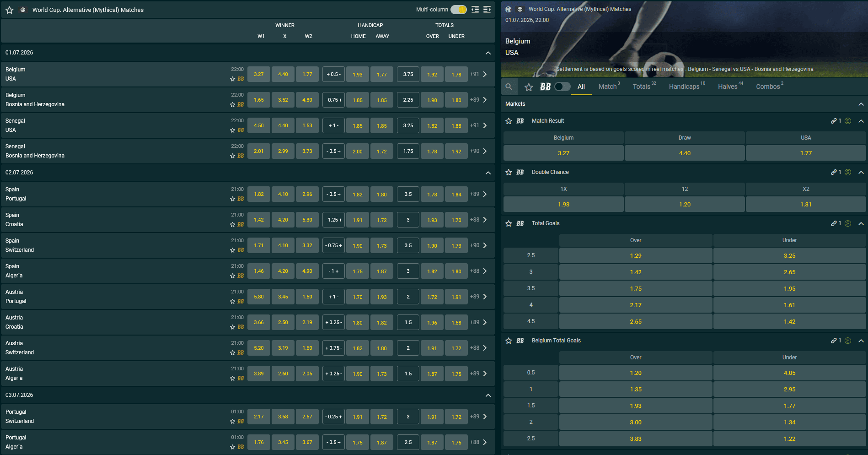The height and width of the screenshot is (455, 868).
Task: Click the soccer ball icon in match header
Action: [x=508, y=9]
